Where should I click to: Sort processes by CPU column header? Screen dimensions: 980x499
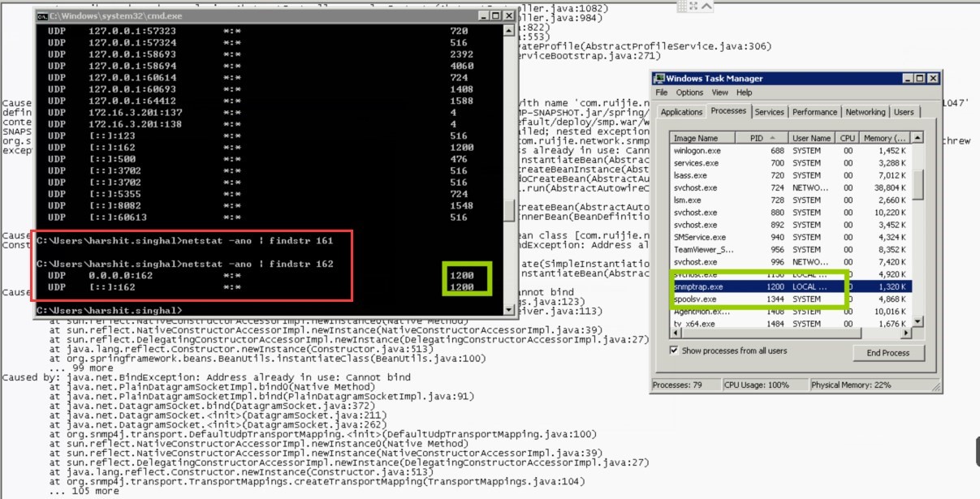tap(848, 138)
